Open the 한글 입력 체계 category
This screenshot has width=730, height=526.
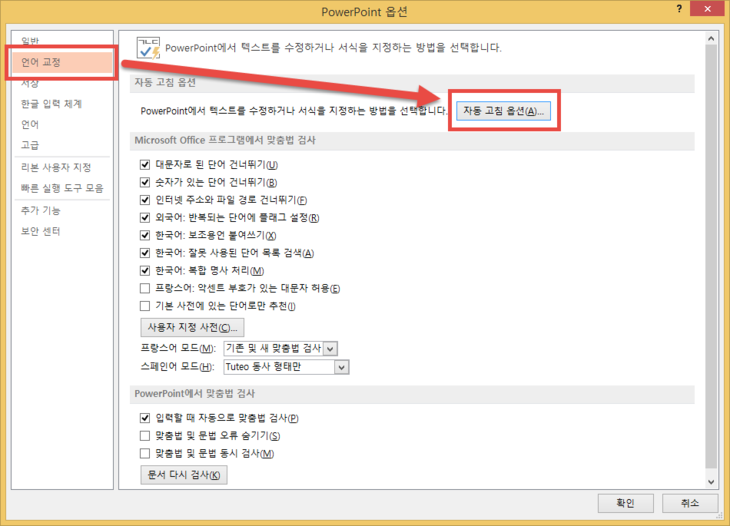pos(51,103)
